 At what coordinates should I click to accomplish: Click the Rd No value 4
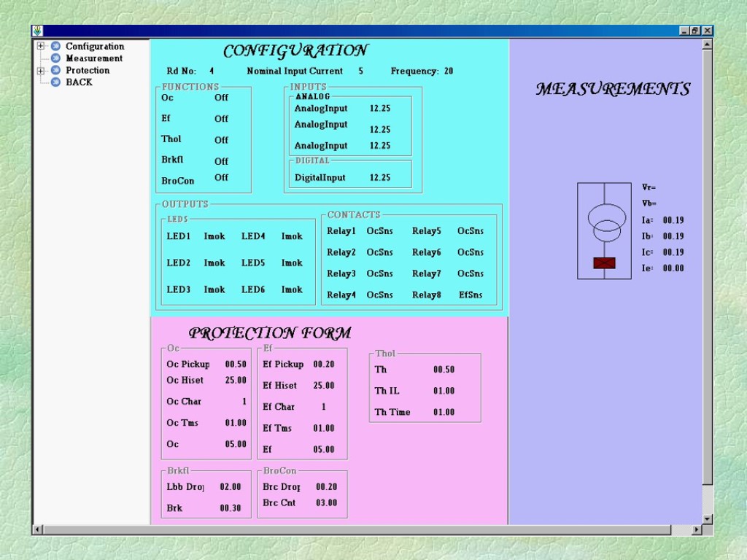pyautogui.click(x=212, y=71)
